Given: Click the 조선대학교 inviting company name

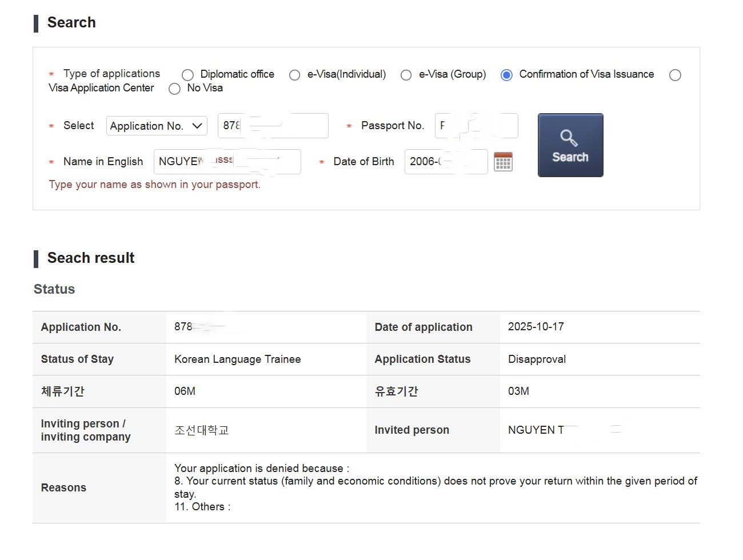Looking at the screenshot, I should coord(201,430).
